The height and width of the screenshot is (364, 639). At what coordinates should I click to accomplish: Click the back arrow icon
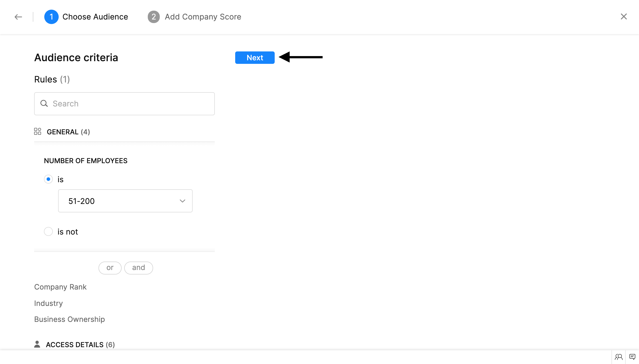tap(18, 17)
